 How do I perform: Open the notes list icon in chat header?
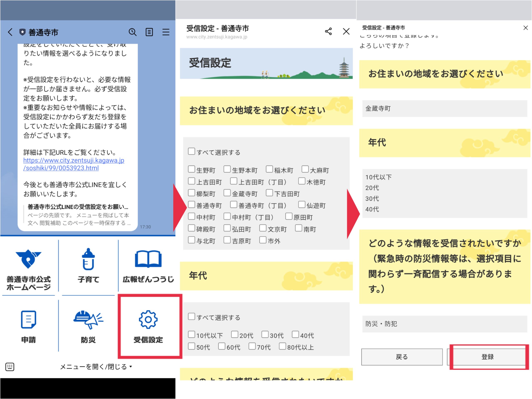tap(149, 32)
